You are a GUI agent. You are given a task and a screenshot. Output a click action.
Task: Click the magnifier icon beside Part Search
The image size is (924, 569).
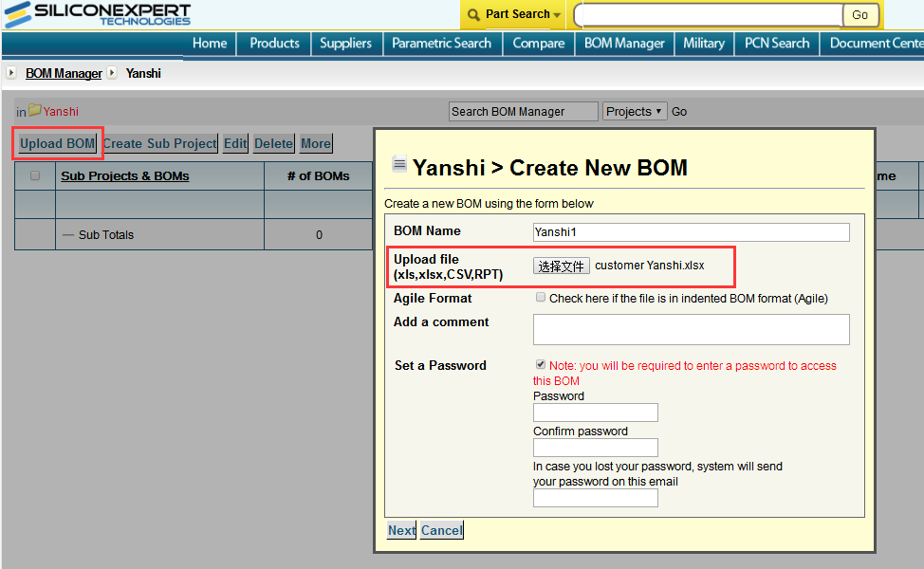(x=473, y=15)
